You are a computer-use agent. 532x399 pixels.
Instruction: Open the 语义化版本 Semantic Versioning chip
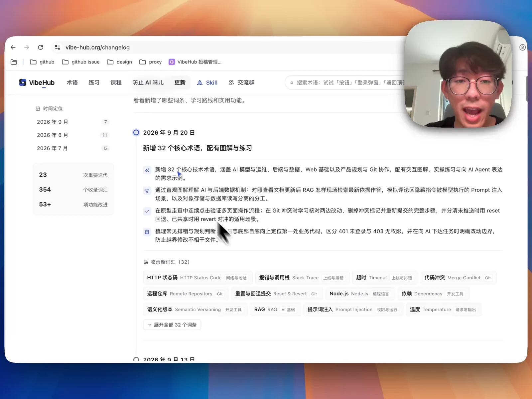coord(195,310)
